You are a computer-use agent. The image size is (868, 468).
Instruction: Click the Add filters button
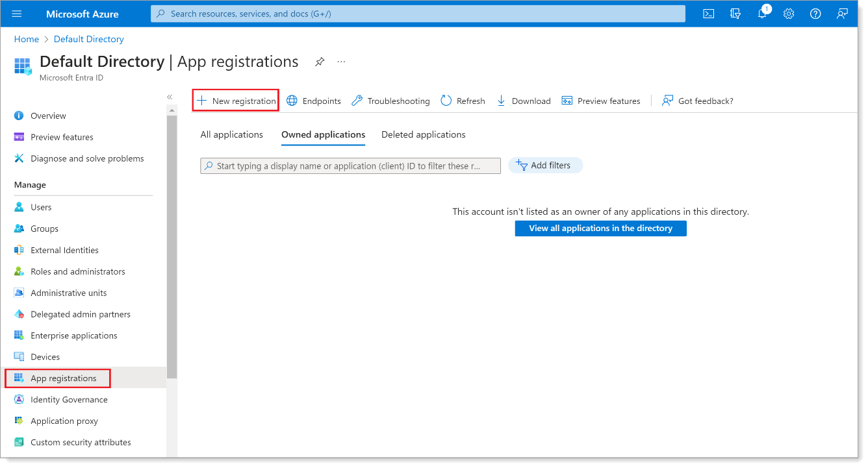click(545, 166)
